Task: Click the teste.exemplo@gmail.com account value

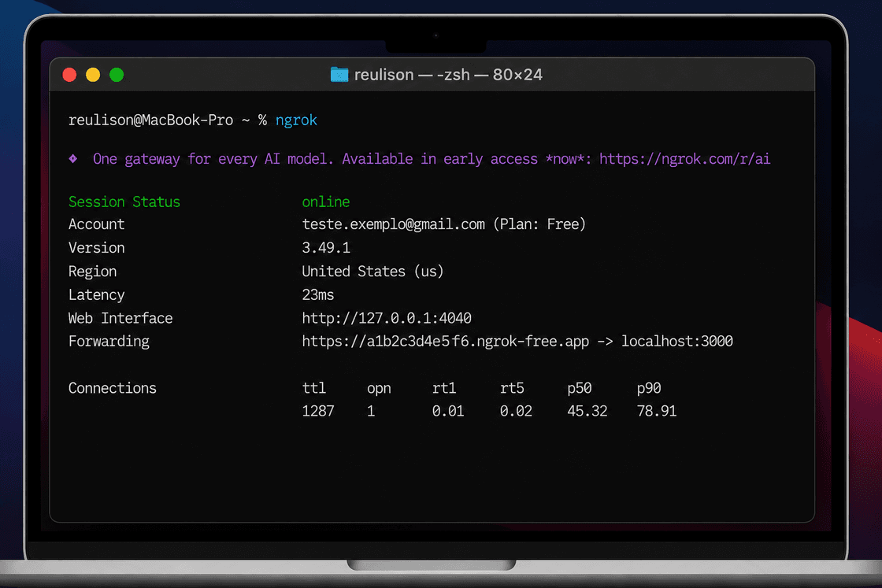Action: coord(393,224)
